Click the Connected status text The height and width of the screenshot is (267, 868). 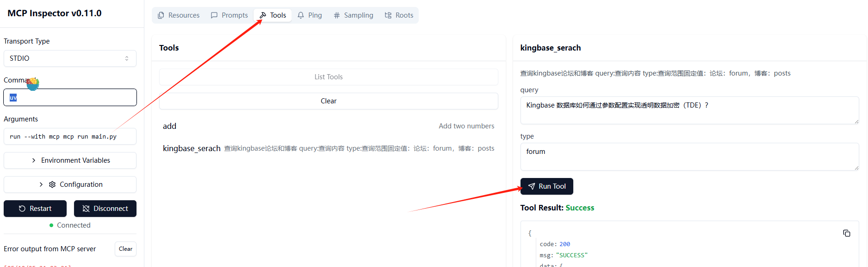pyautogui.click(x=74, y=225)
